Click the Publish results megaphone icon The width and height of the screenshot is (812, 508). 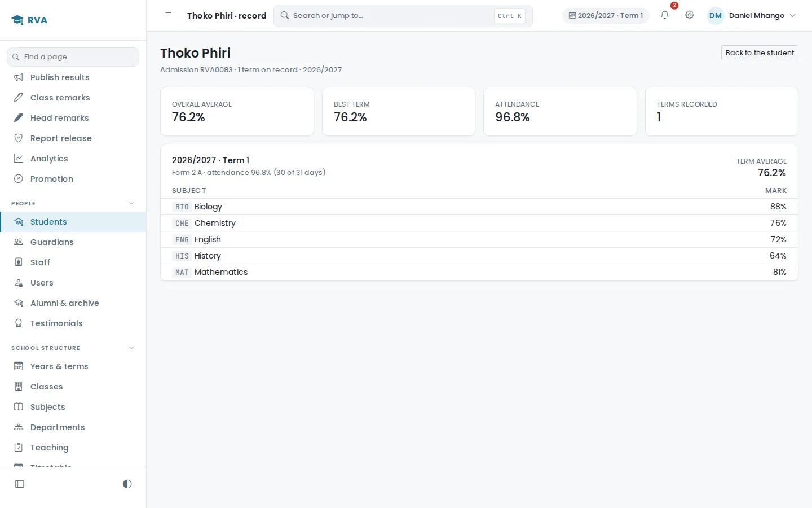[19, 77]
